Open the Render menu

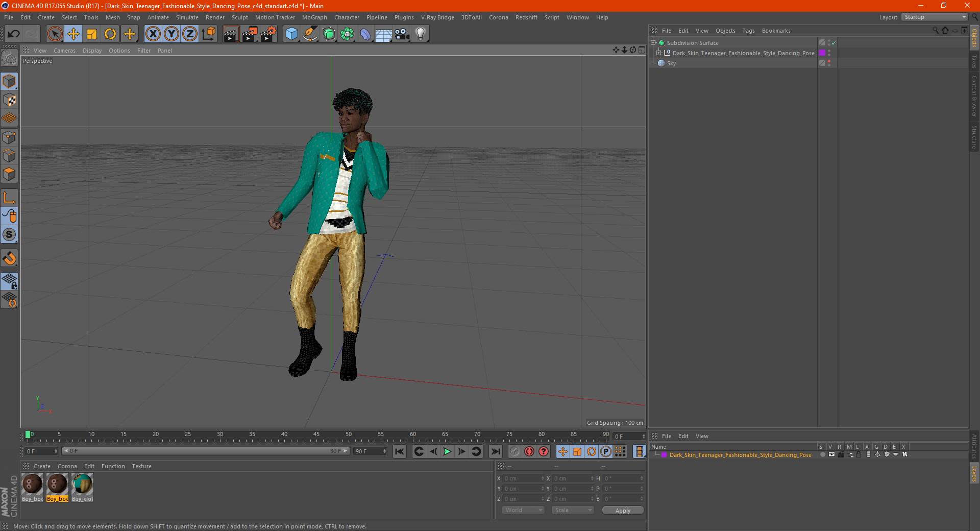click(x=215, y=17)
